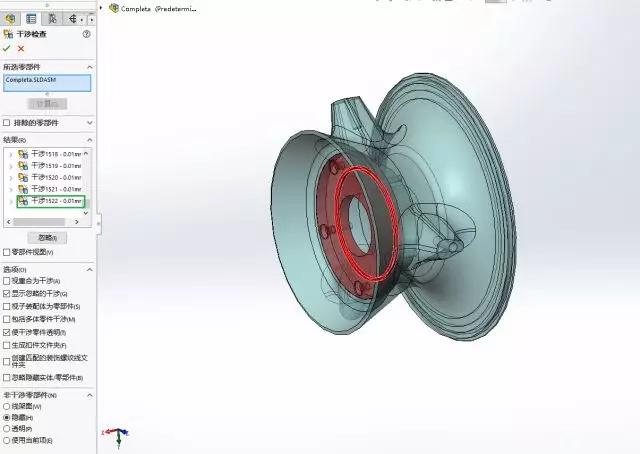Open the FeatureManager design tree tab
Image resolution: width=640 pixels, height=454 pixels.
(10, 18)
